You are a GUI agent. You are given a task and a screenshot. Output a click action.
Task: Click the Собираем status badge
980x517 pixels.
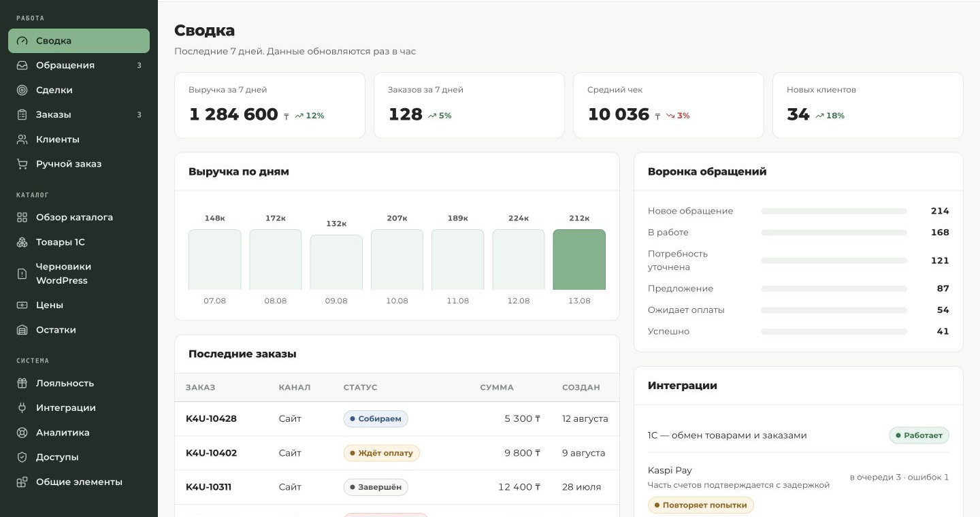pos(376,418)
